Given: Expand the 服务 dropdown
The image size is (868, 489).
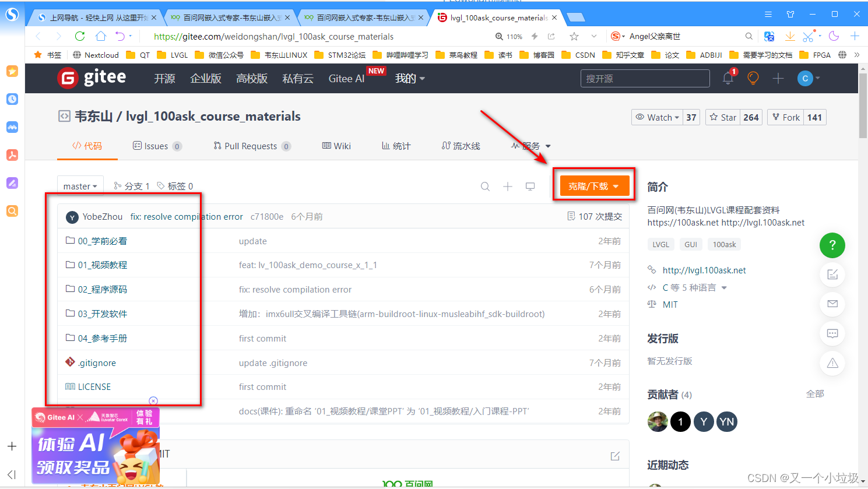Looking at the screenshot, I should 531,146.
